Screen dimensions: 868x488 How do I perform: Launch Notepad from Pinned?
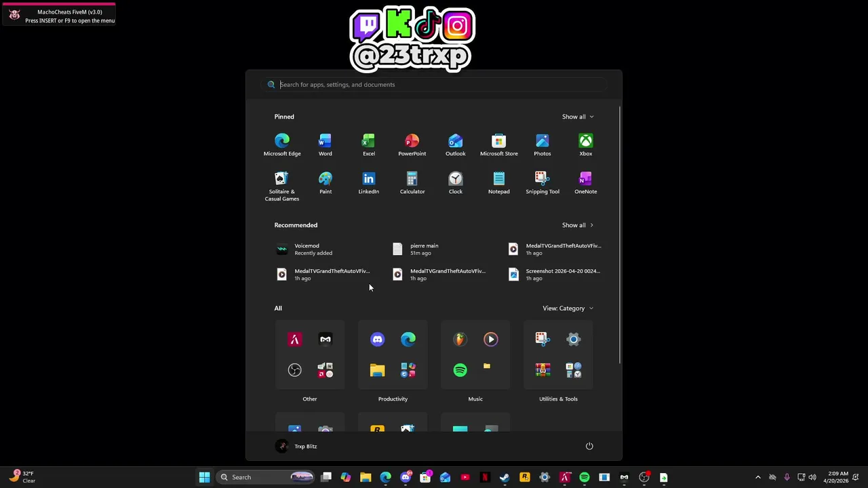point(499,183)
